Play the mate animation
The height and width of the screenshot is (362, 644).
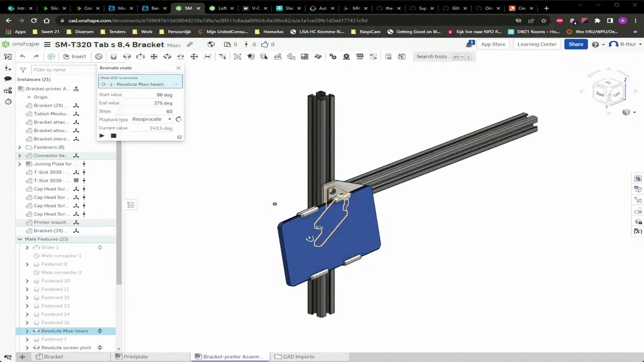click(x=102, y=136)
